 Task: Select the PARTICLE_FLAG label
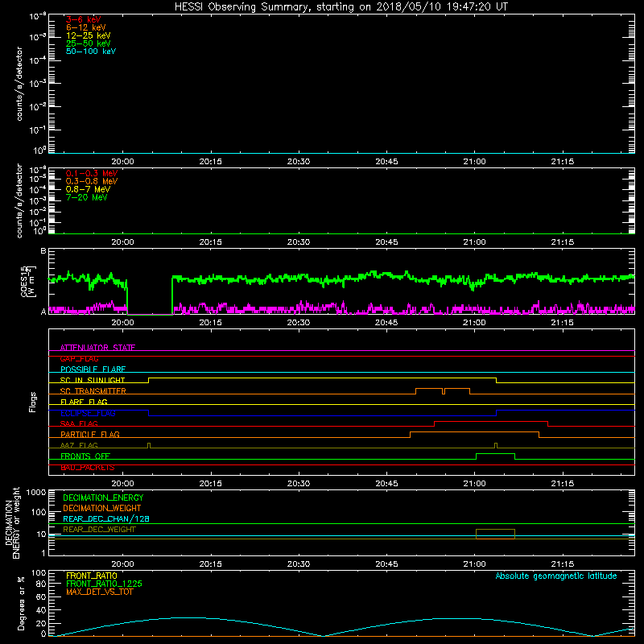tap(90, 434)
